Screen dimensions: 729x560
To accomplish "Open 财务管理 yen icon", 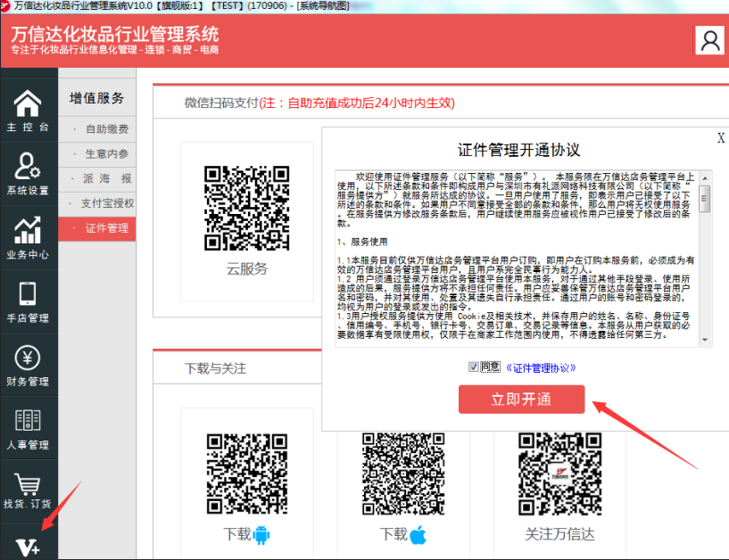I will click(28, 358).
